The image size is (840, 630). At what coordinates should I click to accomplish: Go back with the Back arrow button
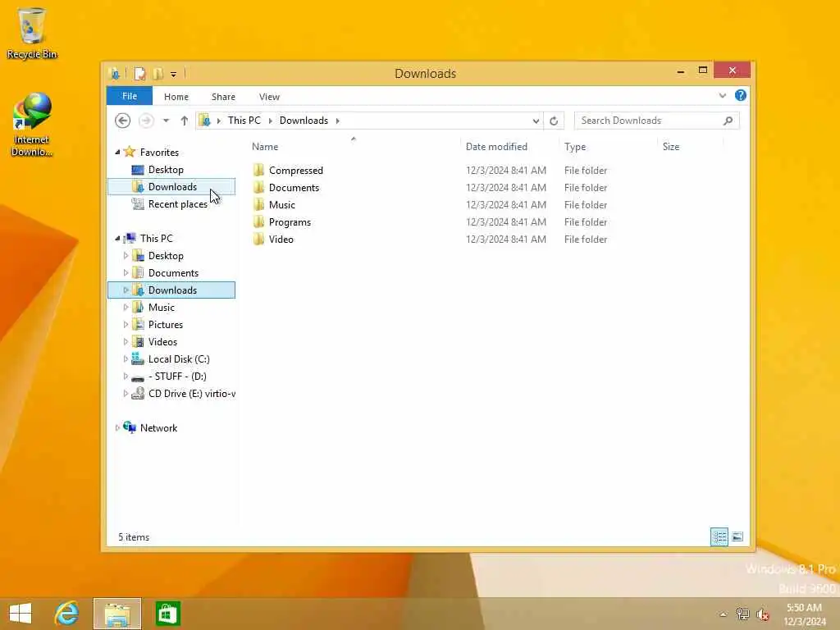123,121
